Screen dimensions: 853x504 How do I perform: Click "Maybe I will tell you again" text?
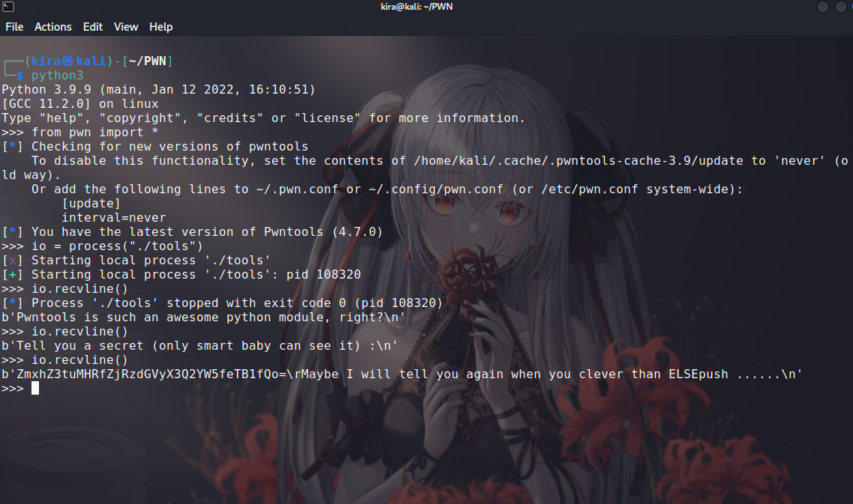pos(417,374)
